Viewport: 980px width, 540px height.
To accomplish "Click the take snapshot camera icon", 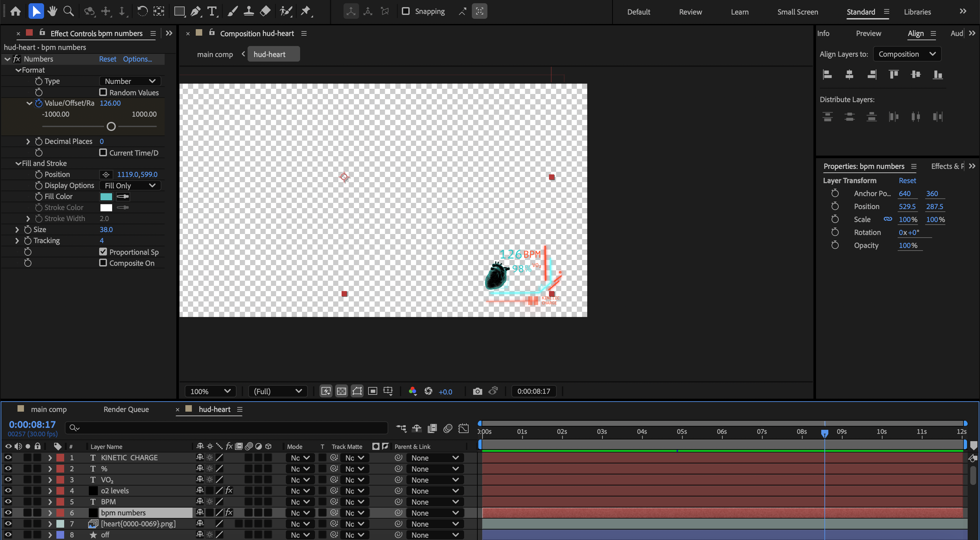I will coord(477,391).
